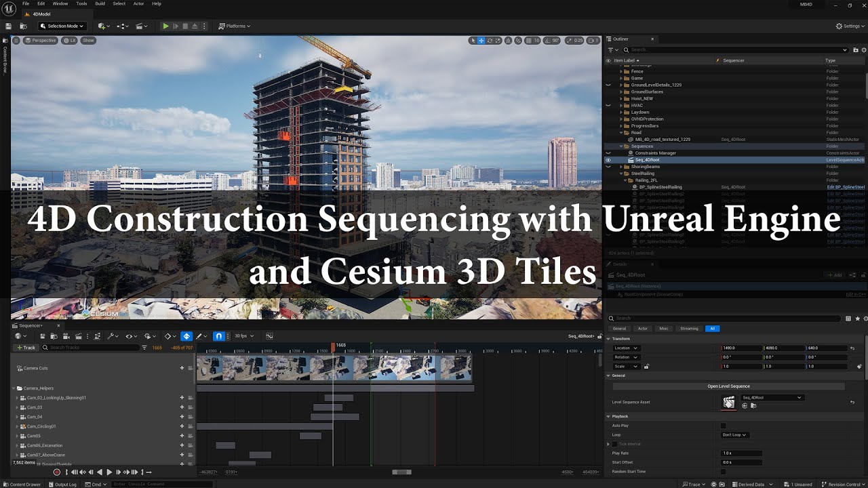
Task: Click the red Record button in sequencer
Action: pos(57,472)
